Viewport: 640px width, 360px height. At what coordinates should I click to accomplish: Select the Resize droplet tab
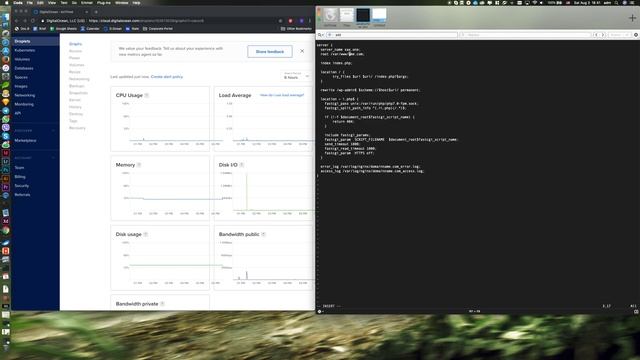click(75, 72)
